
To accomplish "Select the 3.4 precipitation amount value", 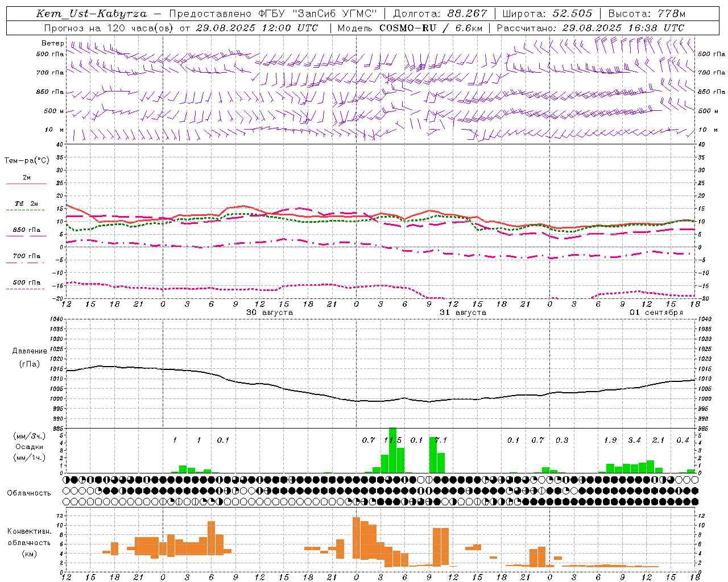I will [x=634, y=440].
